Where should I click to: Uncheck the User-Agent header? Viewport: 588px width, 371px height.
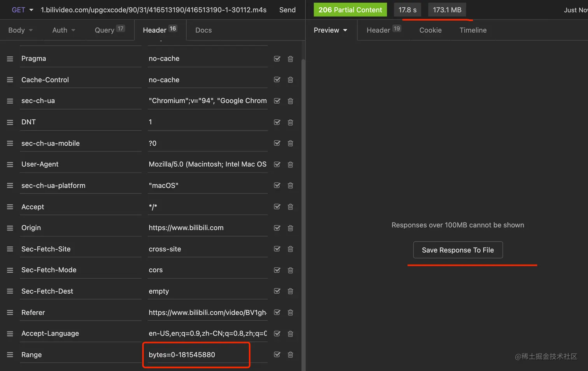pyautogui.click(x=277, y=164)
